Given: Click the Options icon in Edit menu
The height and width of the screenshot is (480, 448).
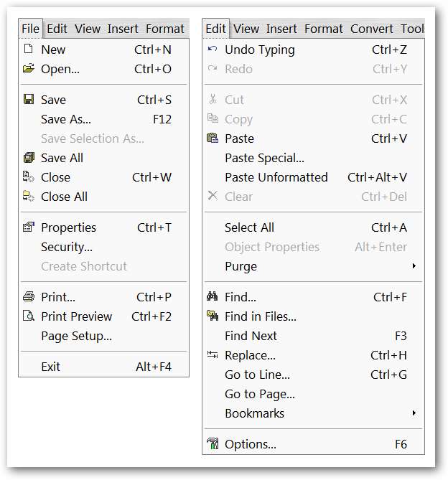Looking at the screenshot, I should click(x=213, y=444).
